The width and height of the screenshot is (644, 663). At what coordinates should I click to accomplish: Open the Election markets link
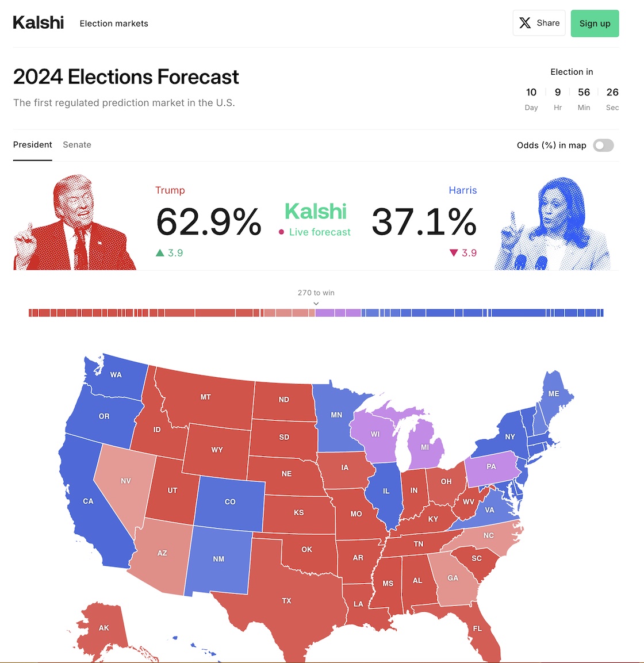point(114,24)
